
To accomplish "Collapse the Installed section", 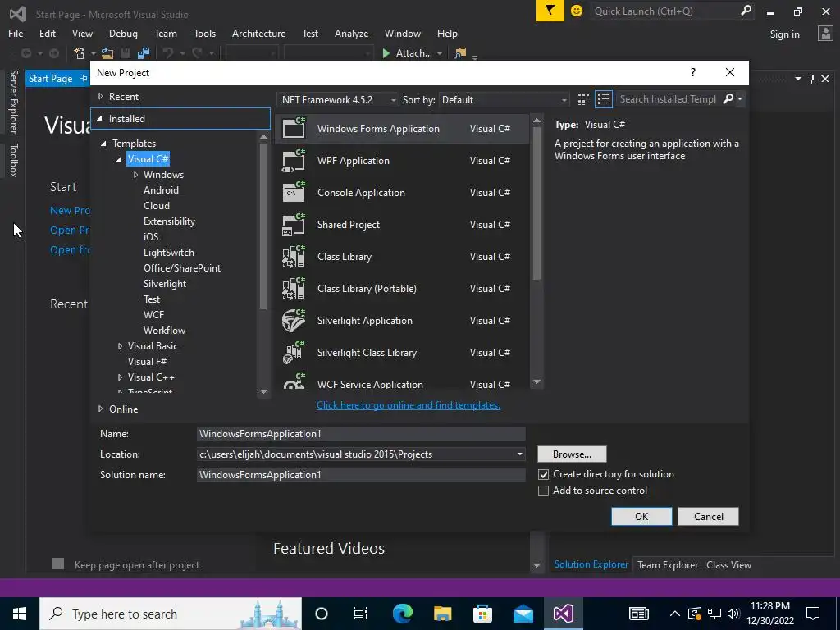I will [99, 118].
